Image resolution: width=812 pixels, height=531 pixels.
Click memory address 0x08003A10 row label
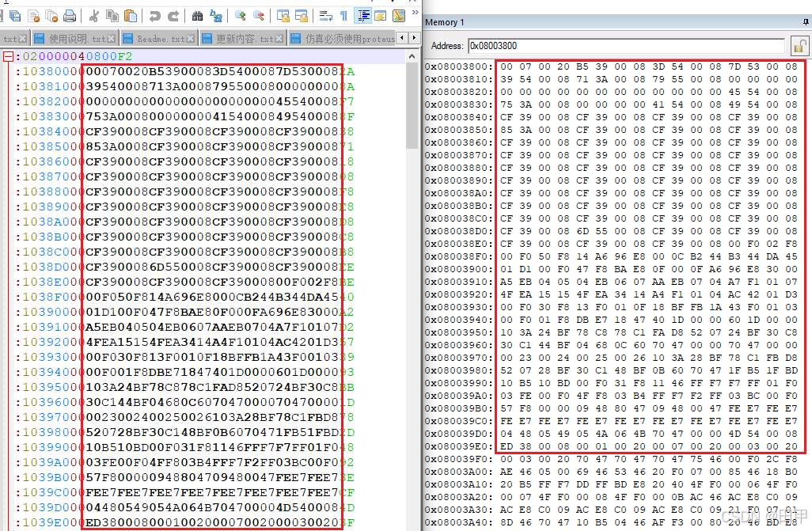coord(459,484)
